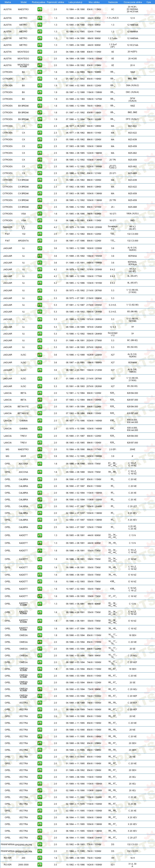Click the Lata produkcji column header

coord(75,2)
